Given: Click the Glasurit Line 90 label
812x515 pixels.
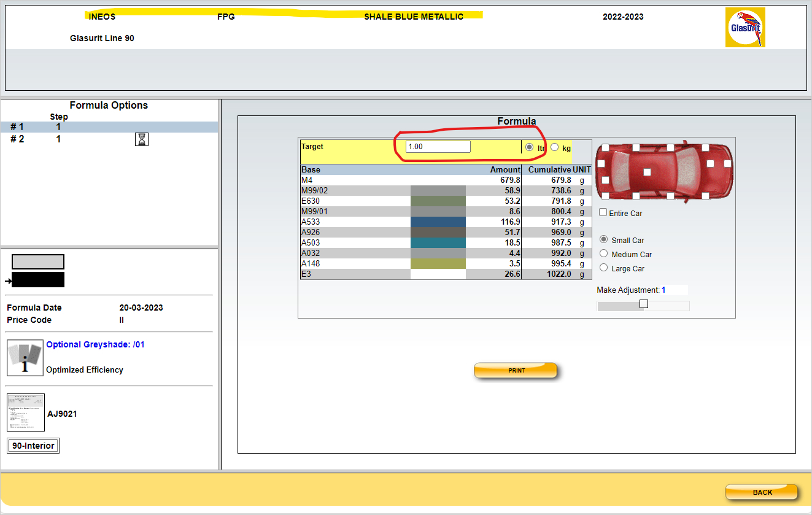Looking at the screenshot, I should pyautogui.click(x=102, y=38).
